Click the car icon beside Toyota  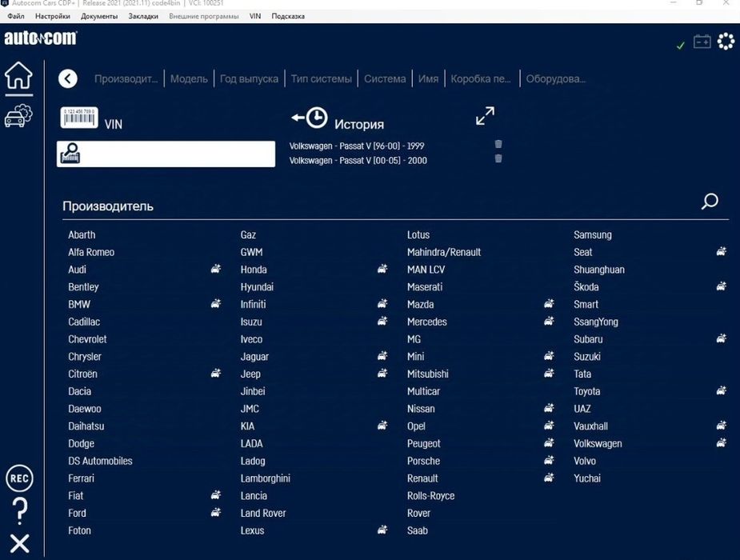pyautogui.click(x=721, y=390)
